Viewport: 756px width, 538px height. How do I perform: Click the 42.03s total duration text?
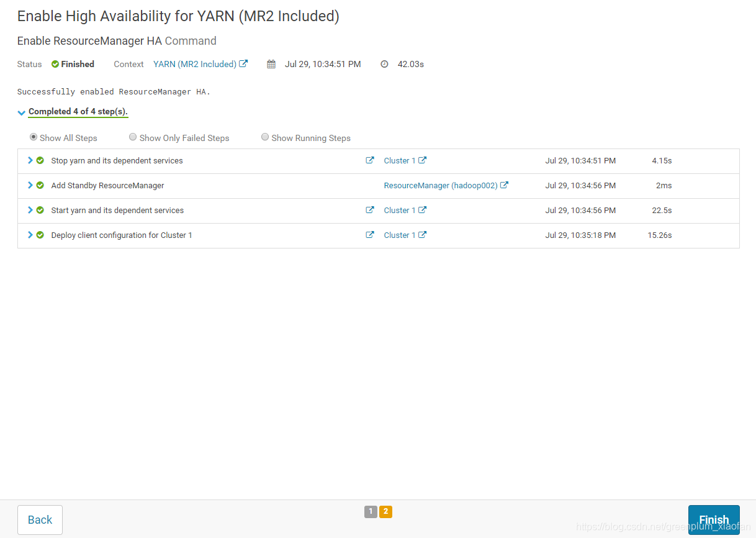coord(411,64)
